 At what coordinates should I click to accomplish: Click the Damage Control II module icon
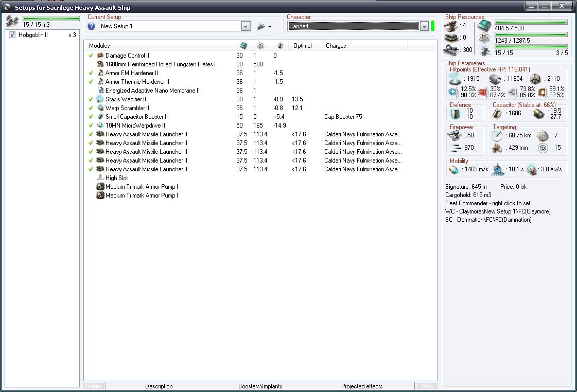pyautogui.click(x=100, y=55)
